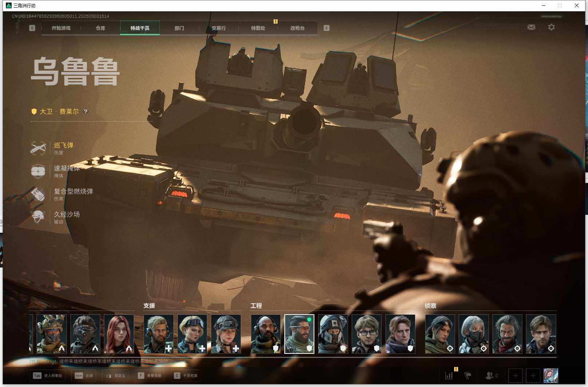
Task: Select the support operator with goggles on head
Action: tap(192, 334)
